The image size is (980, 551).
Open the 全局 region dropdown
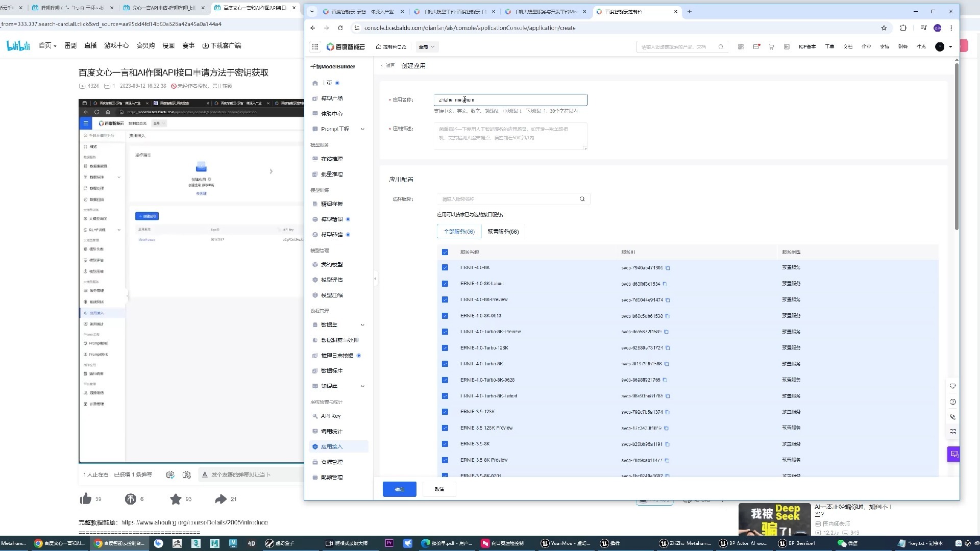click(x=426, y=47)
